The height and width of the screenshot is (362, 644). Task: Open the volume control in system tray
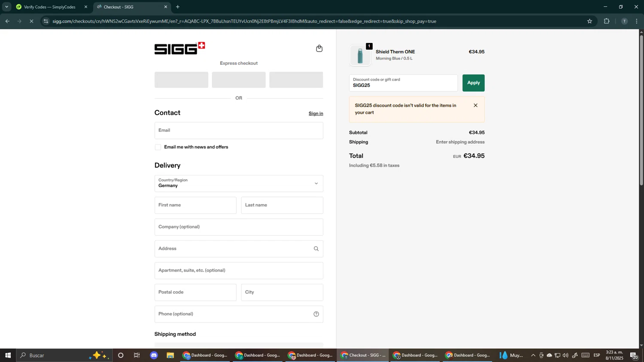click(x=565, y=355)
